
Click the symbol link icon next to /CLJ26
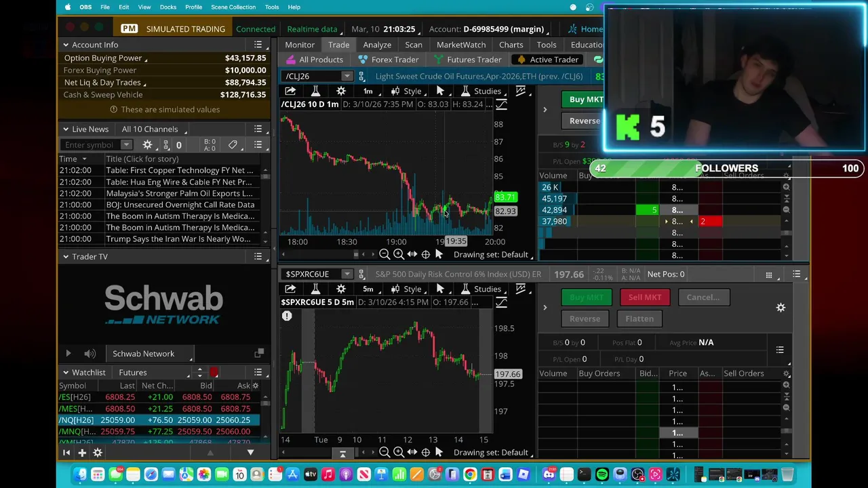(x=361, y=77)
